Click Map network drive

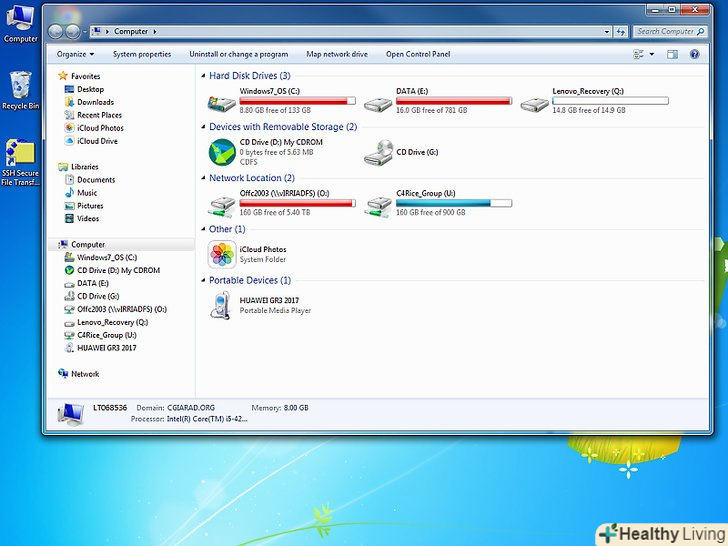pos(337,54)
